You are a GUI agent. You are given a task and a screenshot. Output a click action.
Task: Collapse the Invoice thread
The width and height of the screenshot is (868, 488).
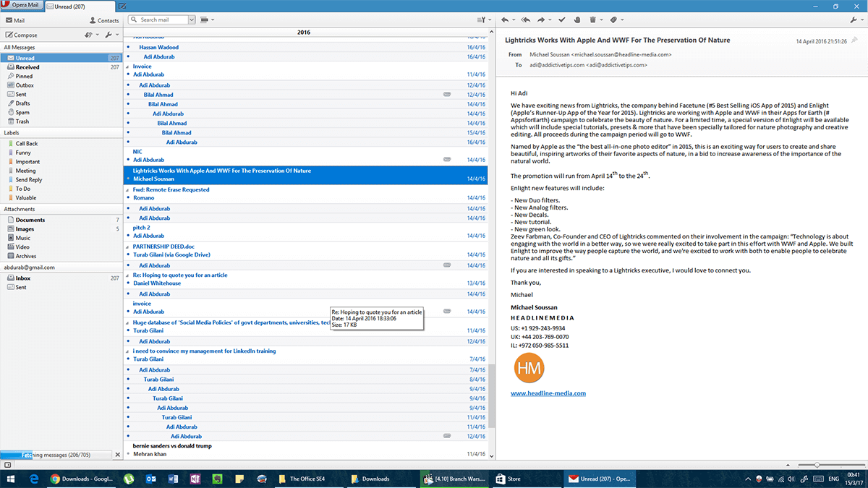click(x=128, y=67)
